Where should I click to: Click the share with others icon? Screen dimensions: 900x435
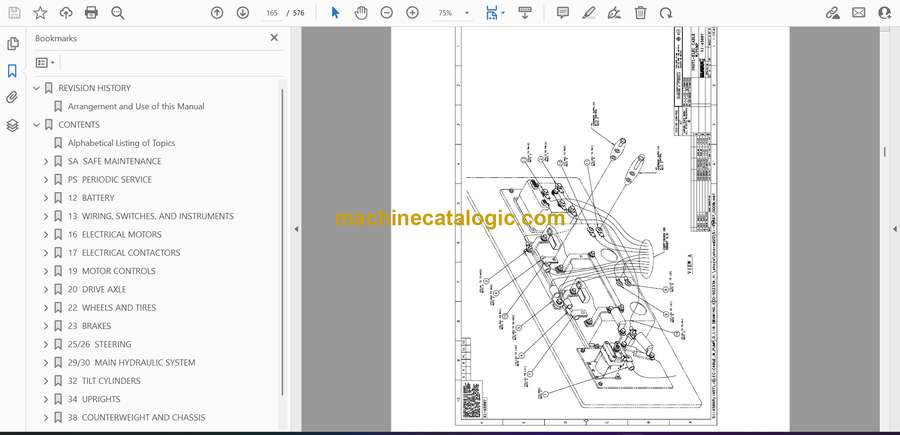tap(885, 13)
